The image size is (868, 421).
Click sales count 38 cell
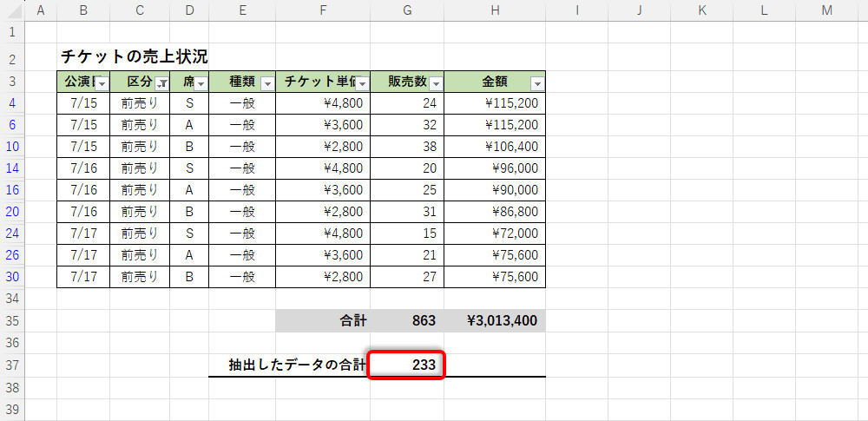(407, 146)
